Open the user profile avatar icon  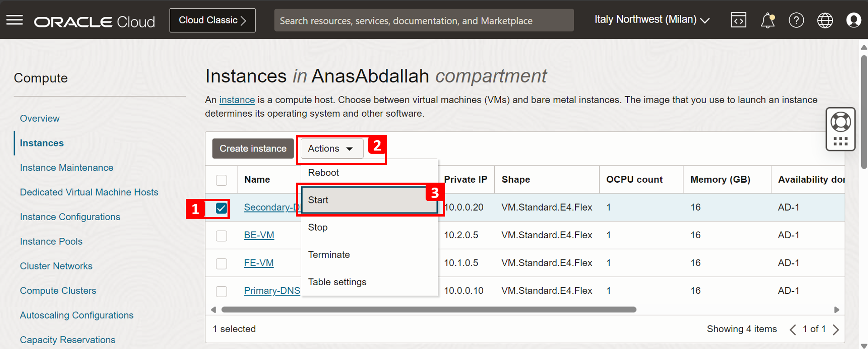[854, 20]
